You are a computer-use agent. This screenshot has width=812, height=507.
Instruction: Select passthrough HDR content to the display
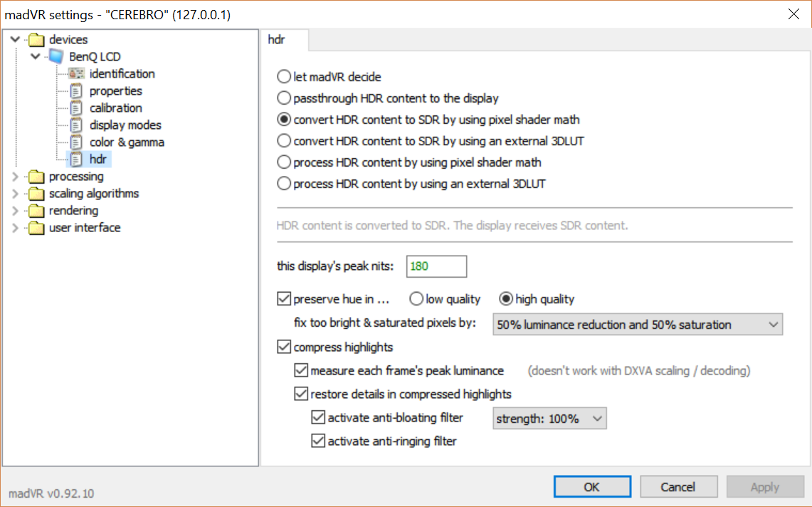[x=284, y=98]
